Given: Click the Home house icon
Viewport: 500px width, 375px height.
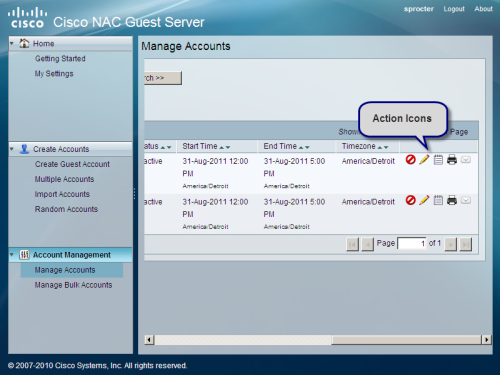Looking at the screenshot, I should click(x=24, y=43).
